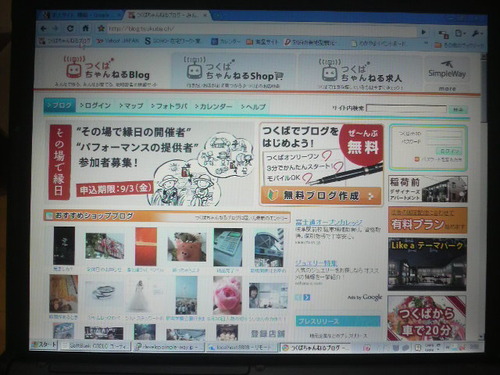Open the カレンダー navigation item
The image size is (500, 375).
pyautogui.click(x=214, y=107)
